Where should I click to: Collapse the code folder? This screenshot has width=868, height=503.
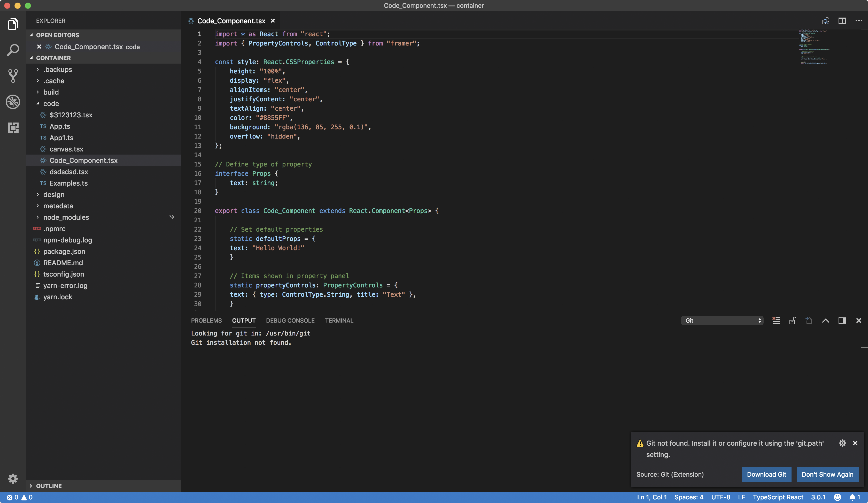click(x=51, y=103)
